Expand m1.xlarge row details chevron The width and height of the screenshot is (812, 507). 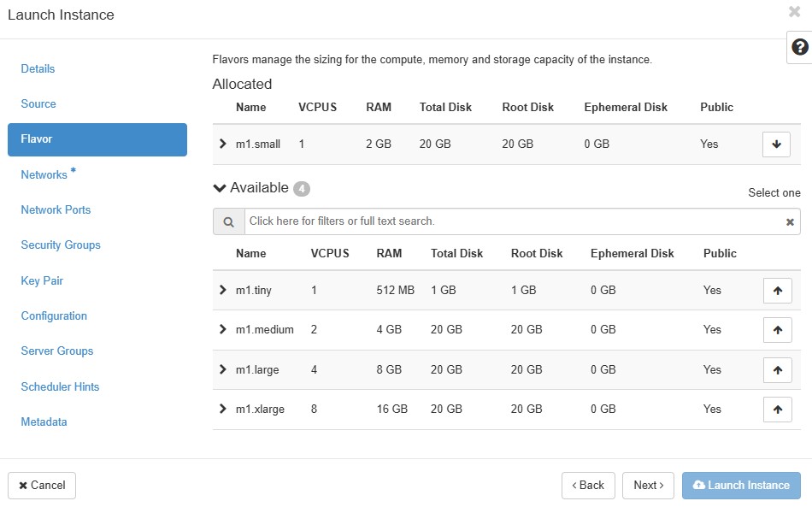click(223, 410)
